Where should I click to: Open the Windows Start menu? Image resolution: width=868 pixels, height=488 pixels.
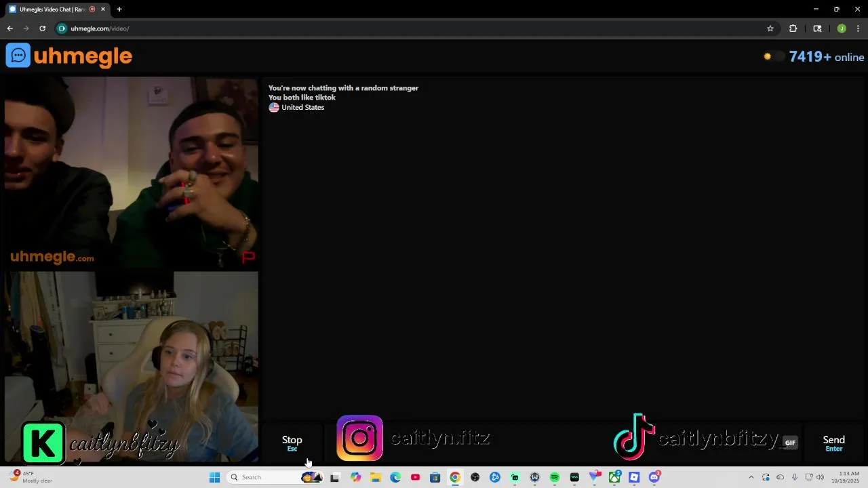(214, 477)
